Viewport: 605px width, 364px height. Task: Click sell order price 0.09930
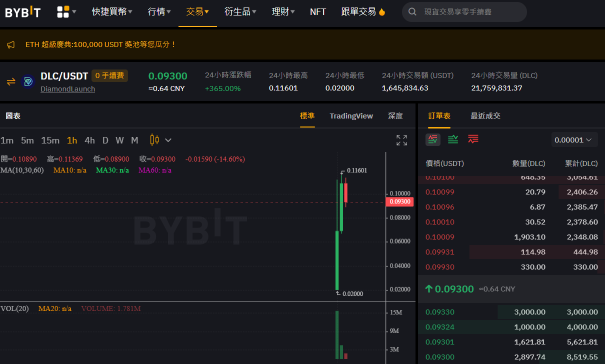(440, 267)
